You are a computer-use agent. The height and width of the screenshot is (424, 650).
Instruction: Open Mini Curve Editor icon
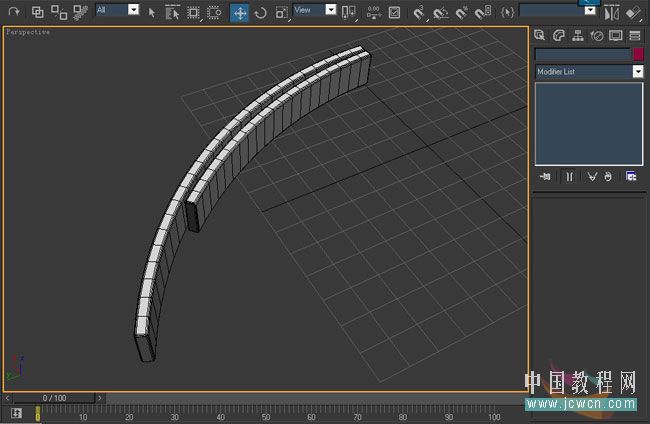click(16, 413)
